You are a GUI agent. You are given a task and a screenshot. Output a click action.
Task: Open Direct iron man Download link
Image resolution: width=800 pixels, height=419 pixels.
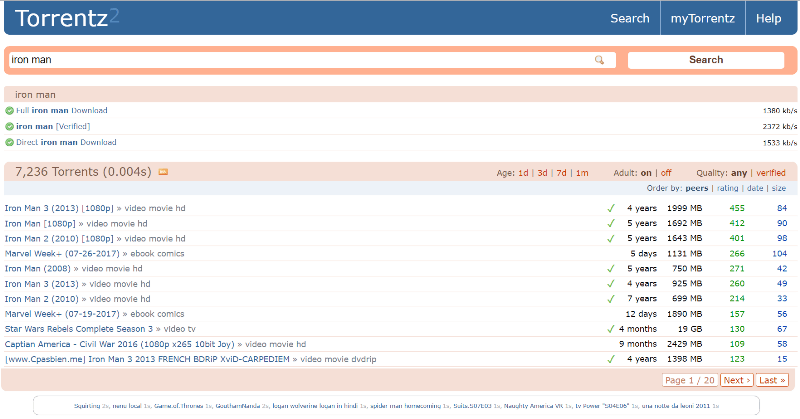(66, 142)
